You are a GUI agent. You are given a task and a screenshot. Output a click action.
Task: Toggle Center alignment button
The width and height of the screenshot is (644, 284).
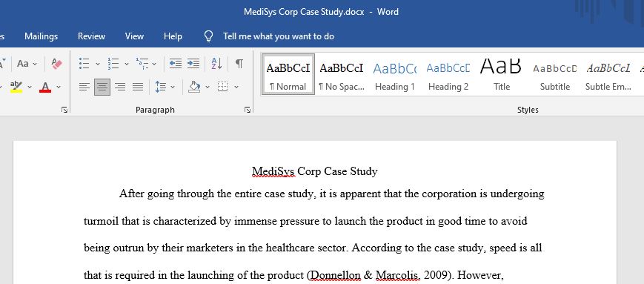coord(102,87)
